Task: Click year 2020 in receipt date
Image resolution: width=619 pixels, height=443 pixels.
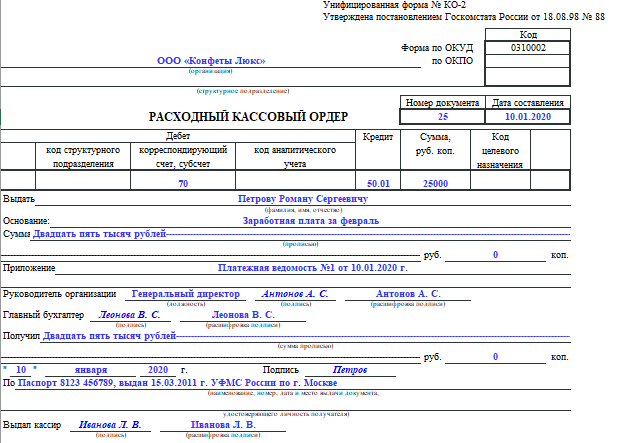Action: coord(158,370)
